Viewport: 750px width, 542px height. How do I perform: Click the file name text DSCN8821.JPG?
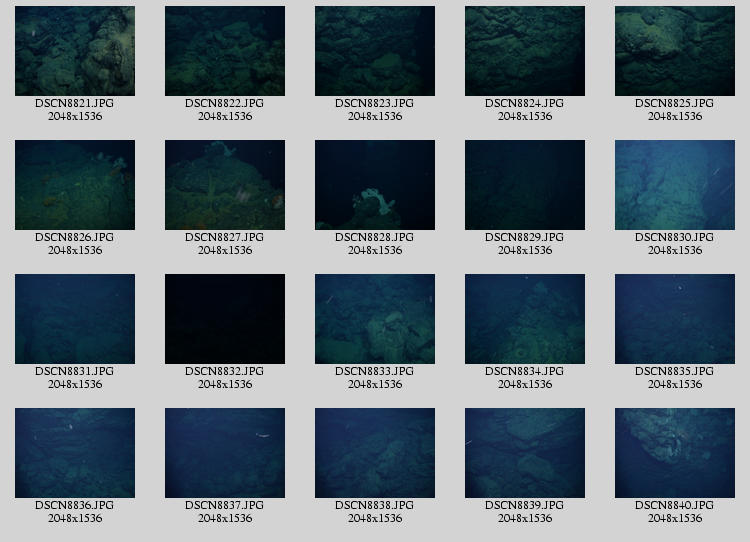coord(75,103)
